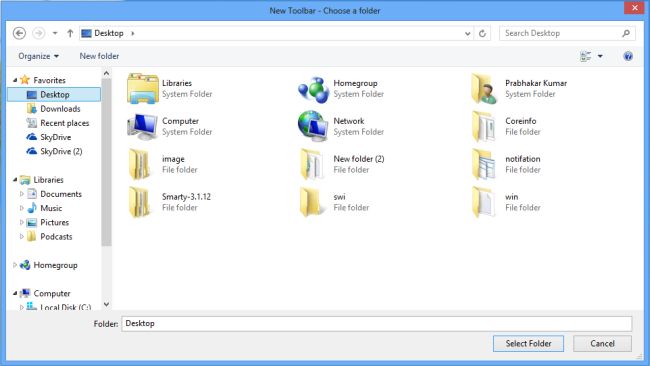Open the Help icon
The image size is (650, 366).
pos(628,56)
